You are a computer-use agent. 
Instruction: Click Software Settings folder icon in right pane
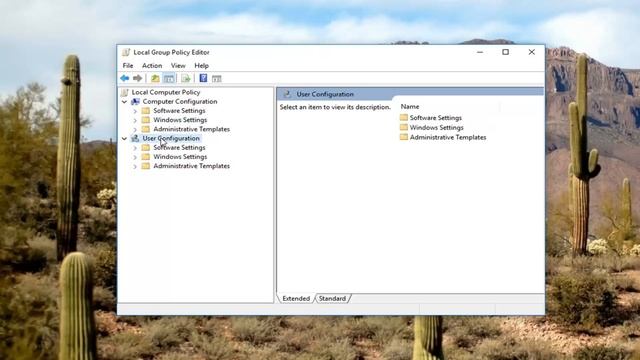pyautogui.click(x=404, y=118)
